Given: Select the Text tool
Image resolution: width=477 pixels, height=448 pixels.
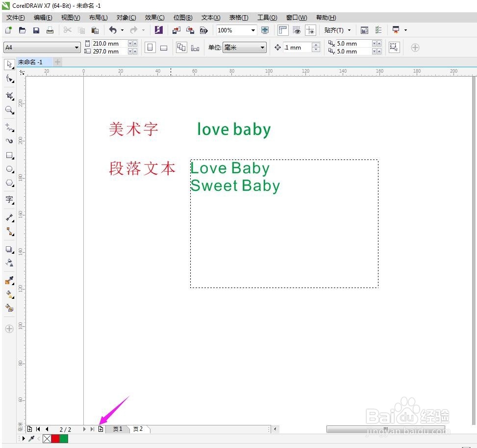Looking at the screenshot, I should (9, 200).
